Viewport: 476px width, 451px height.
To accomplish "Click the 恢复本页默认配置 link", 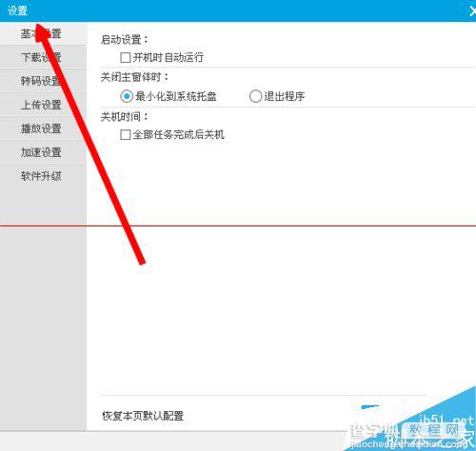I will (143, 416).
